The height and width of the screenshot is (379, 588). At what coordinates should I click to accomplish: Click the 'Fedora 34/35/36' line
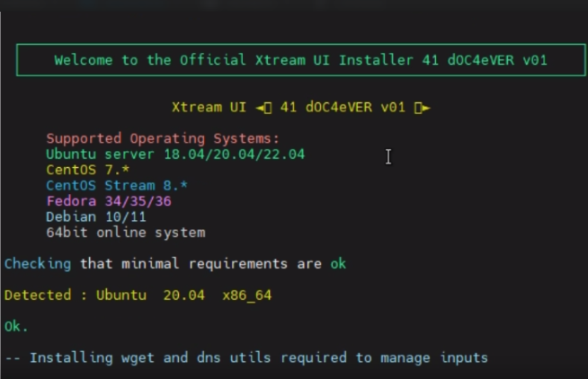(x=109, y=201)
